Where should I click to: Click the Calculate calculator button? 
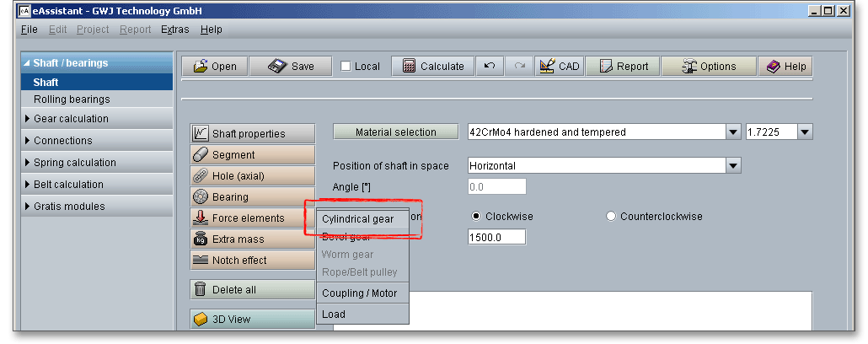coord(433,67)
